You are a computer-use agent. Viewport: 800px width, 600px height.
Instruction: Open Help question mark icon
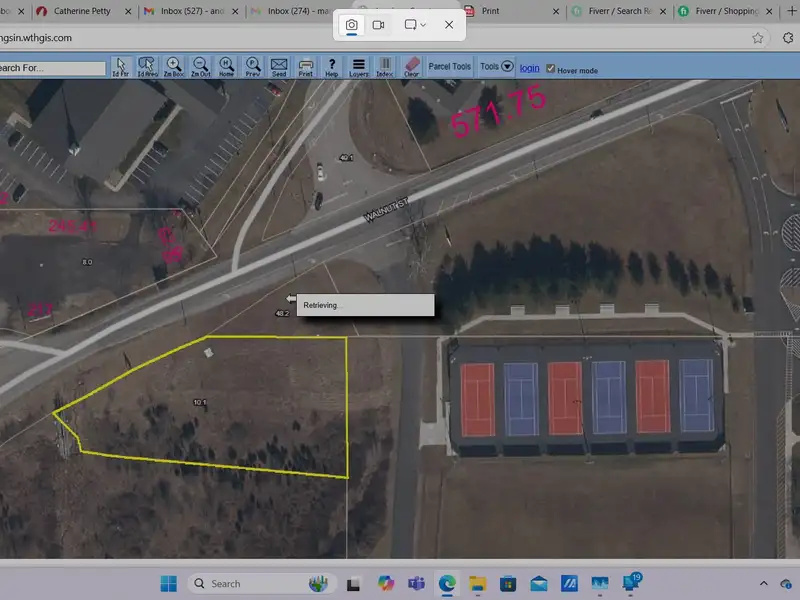pyautogui.click(x=332, y=67)
